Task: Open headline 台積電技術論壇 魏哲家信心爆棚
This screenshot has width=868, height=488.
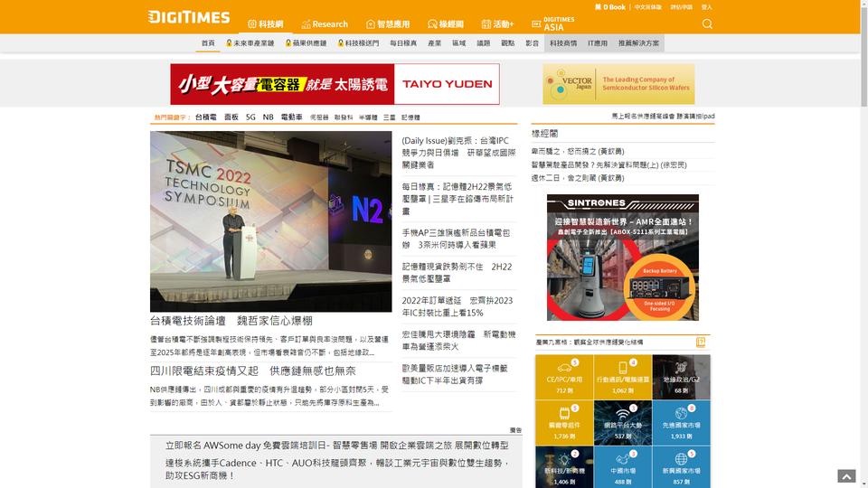Action: click(x=231, y=321)
